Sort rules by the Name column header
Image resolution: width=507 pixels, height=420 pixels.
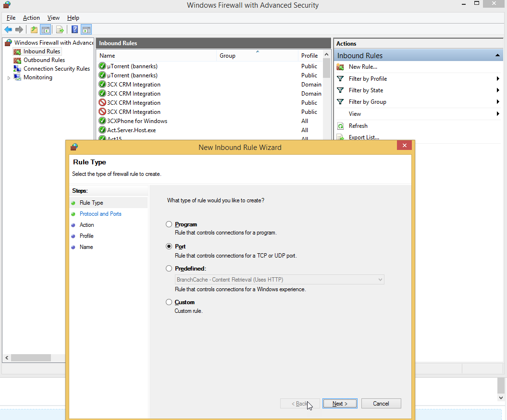[157, 56]
